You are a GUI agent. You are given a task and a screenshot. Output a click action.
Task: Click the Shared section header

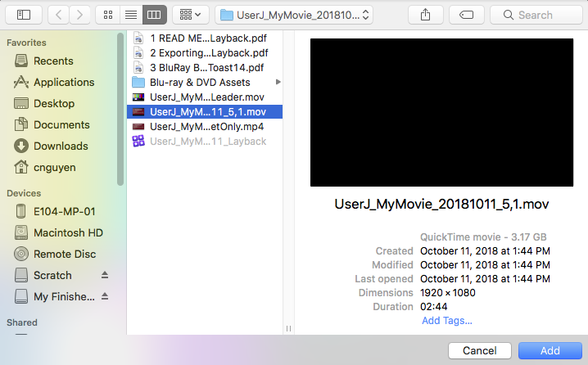click(x=22, y=322)
